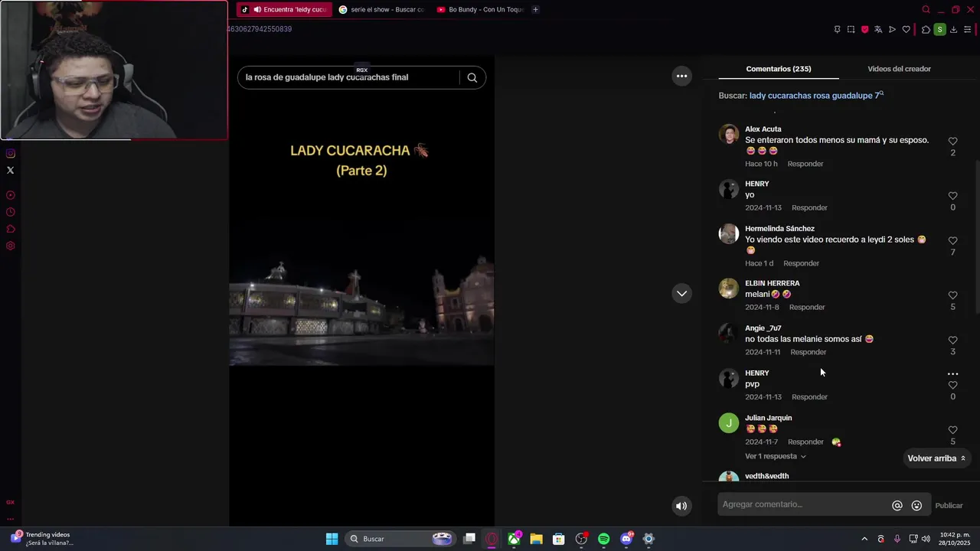The height and width of the screenshot is (551, 980).
Task: Select the 'Encuentra leidy cucu' TikTok tab
Action: point(283,9)
